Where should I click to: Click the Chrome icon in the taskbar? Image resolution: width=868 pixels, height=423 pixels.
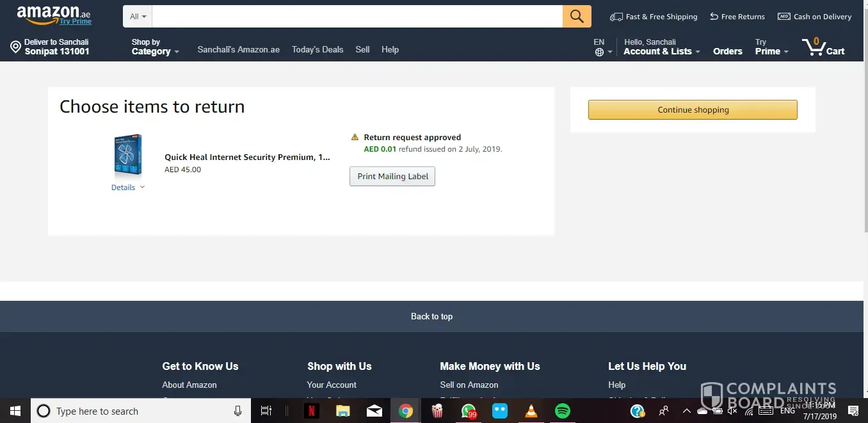click(x=406, y=411)
